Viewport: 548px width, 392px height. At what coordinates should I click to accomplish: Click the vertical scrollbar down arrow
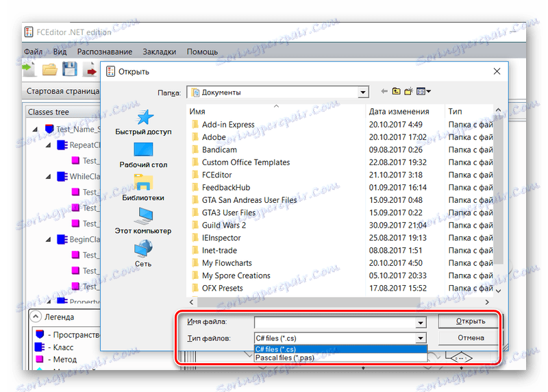point(499,291)
